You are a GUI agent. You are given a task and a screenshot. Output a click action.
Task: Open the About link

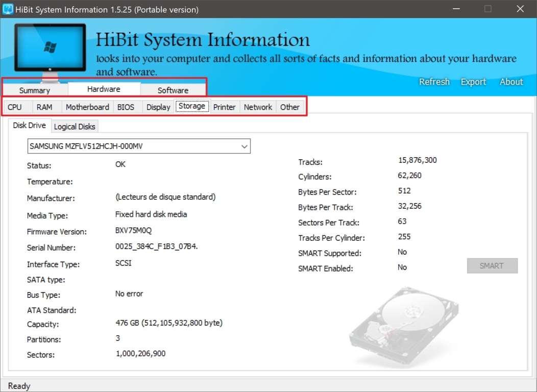pyautogui.click(x=511, y=82)
